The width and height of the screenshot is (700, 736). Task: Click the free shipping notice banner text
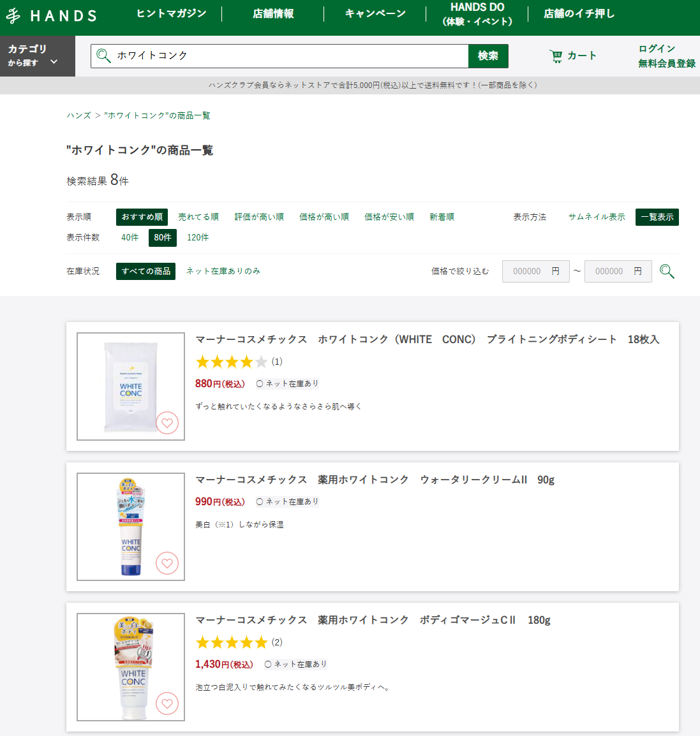pos(373,85)
